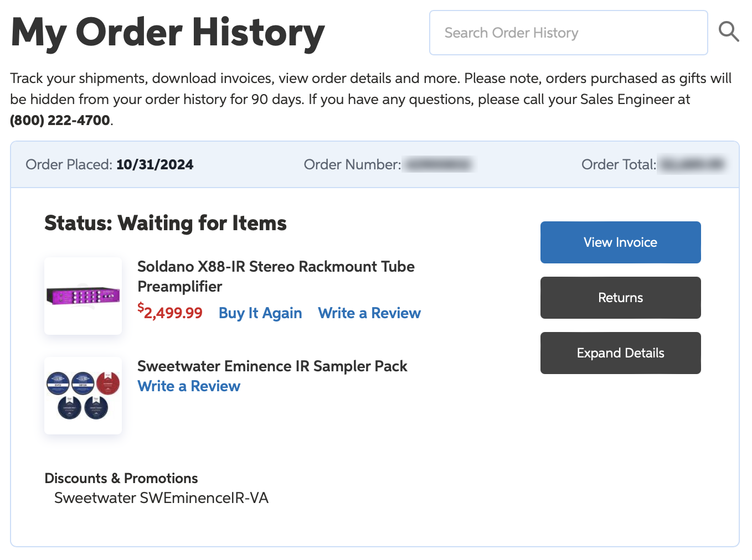This screenshot has width=752, height=560.
Task: Click the Status: Waiting for Items heading
Action: click(166, 224)
